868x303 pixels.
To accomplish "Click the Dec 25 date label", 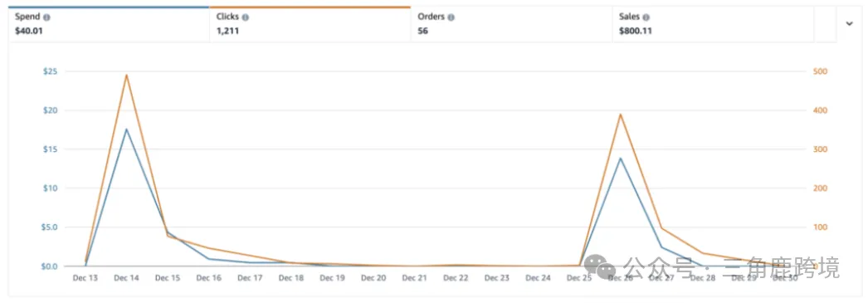I will [579, 278].
